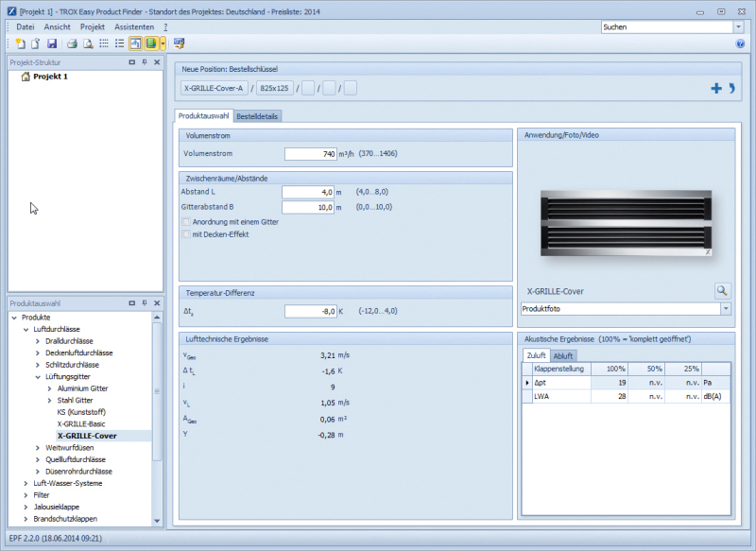The image size is (756, 551).
Task: Click the magnifier button next to X-GRILLE-Cover
Action: tap(722, 291)
